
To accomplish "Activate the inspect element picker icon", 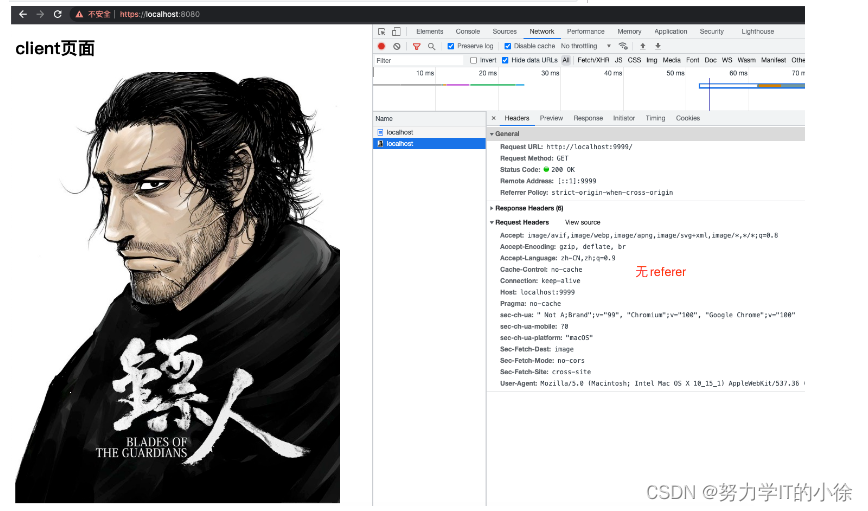I will point(381,32).
